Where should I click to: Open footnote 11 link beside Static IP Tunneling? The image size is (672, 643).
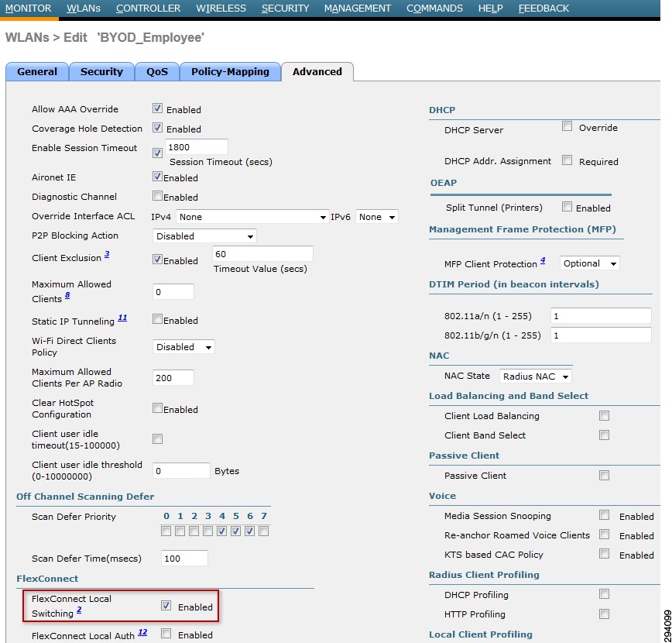coord(122,318)
